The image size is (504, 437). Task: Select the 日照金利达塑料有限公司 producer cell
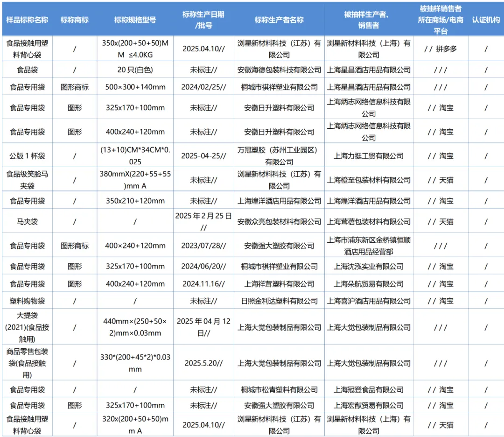[279, 301]
